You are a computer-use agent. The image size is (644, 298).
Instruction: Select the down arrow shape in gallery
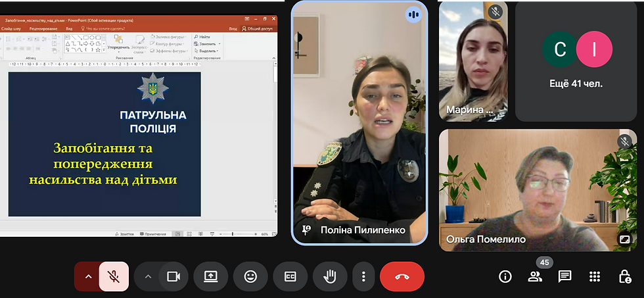(x=91, y=43)
